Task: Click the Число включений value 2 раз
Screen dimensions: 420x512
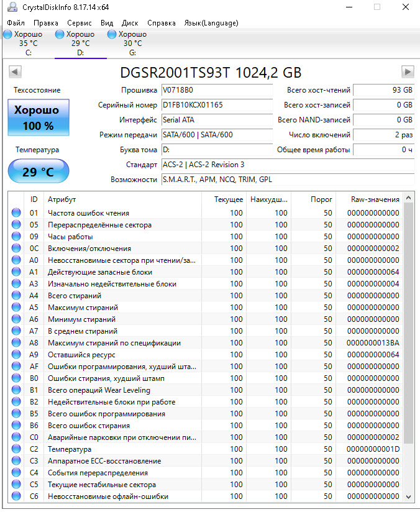Action: pos(384,135)
